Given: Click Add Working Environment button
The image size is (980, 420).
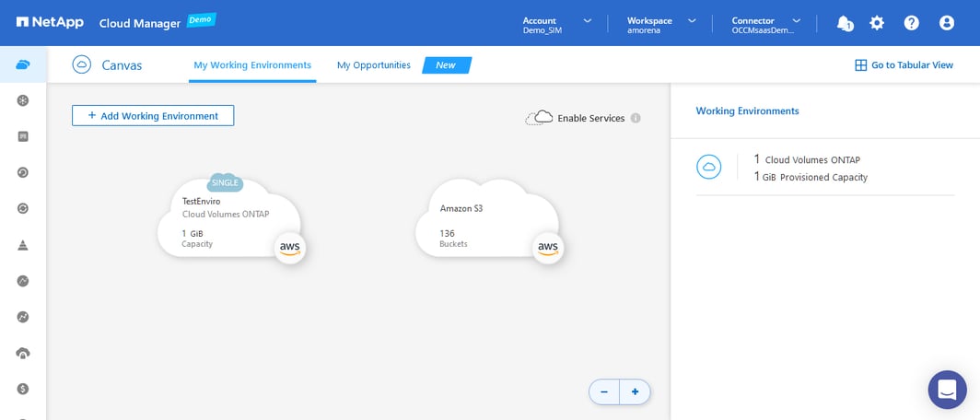Looking at the screenshot, I should point(153,116).
